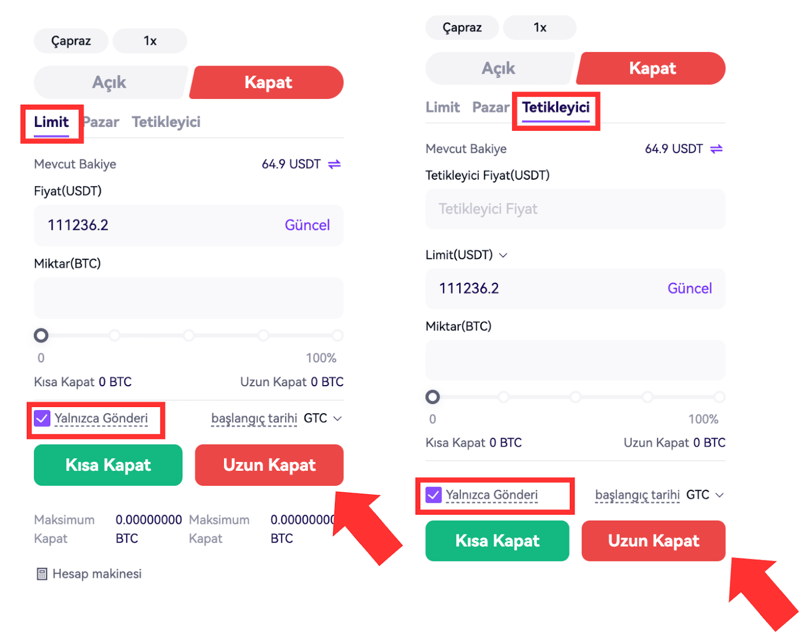This screenshot has height=644, width=812.
Task: Click the left panel slider's 100% endpoint
Action: click(x=337, y=335)
